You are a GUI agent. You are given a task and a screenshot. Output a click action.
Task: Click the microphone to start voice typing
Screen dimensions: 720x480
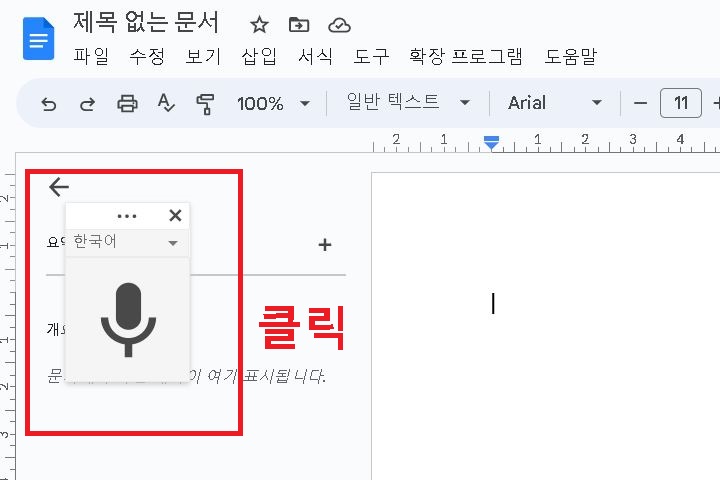point(128,320)
